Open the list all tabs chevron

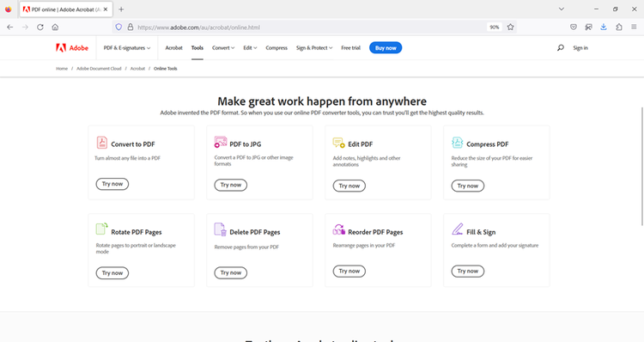tap(561, 9)
